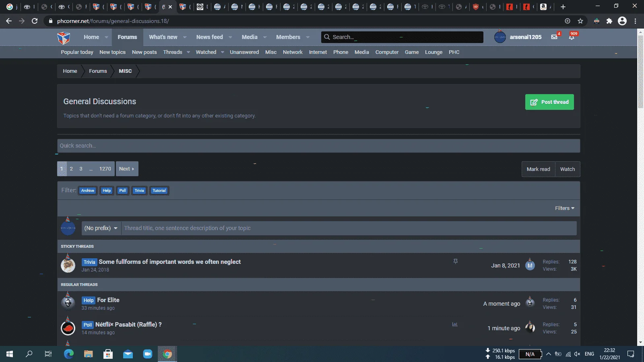Open Windows Start menu
The height and width of the screenshot is (362, 644).
pos(10,354)
